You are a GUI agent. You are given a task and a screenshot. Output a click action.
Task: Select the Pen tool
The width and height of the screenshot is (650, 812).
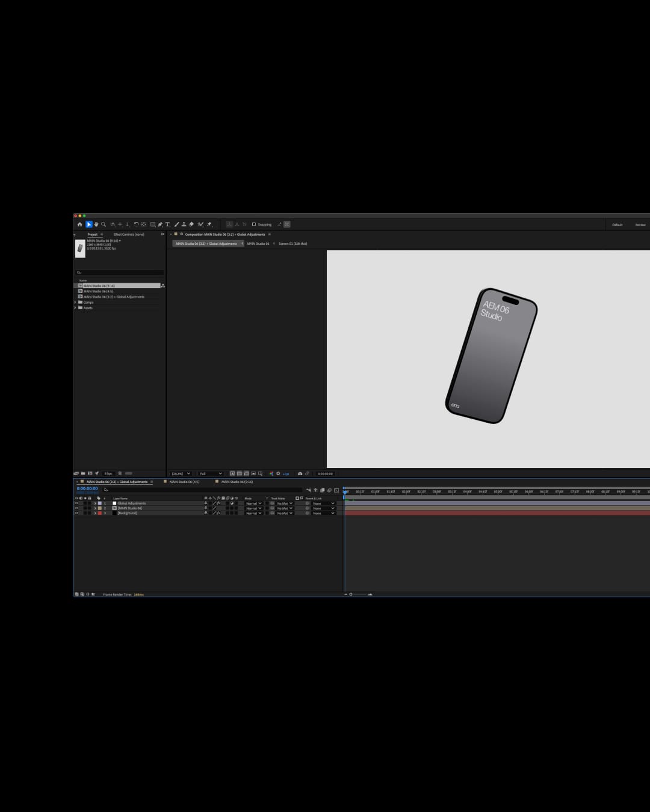pyautogui.click(x=160, y=224)
